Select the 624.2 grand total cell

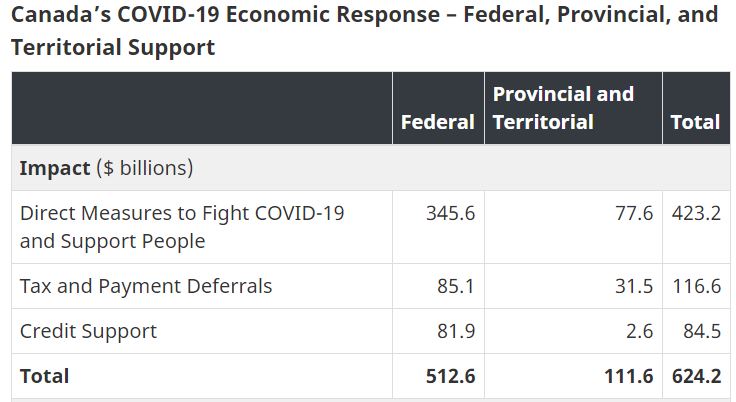696,376
